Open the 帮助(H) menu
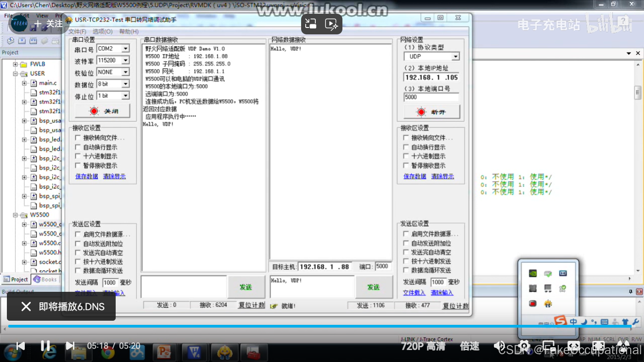Screen dimensions: 644x362 (x=129, y=32)
